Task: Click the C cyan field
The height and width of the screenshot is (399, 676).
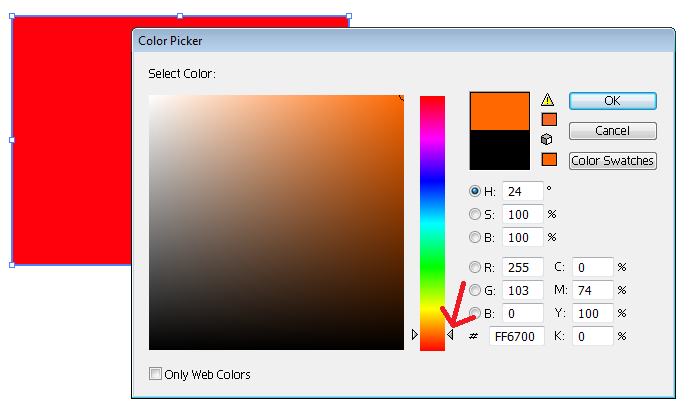Action: [592, 267]
